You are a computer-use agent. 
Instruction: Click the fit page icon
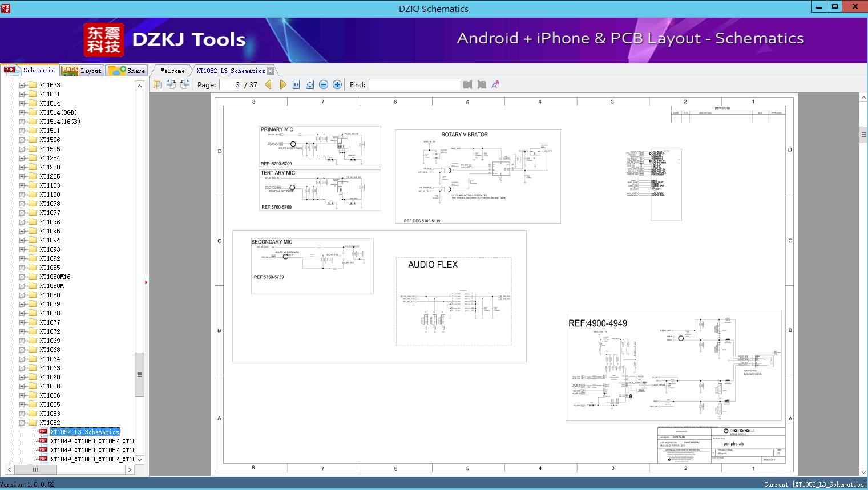coord(310,84)
